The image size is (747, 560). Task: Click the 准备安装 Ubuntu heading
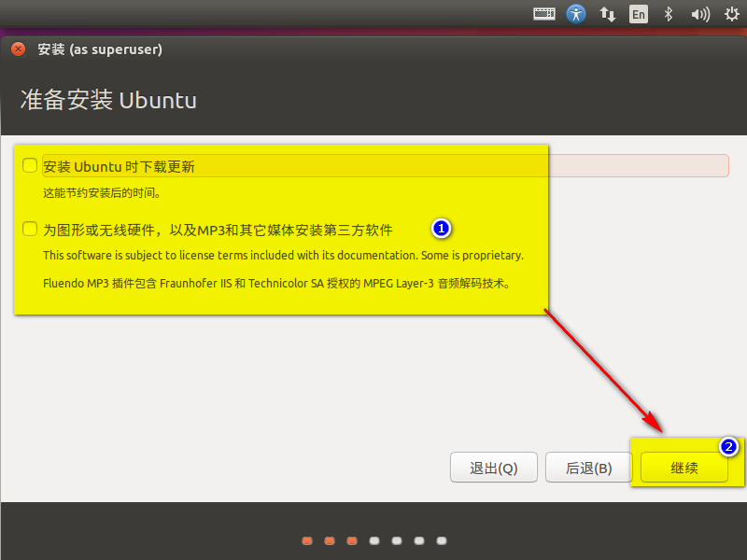coord(108,100)
